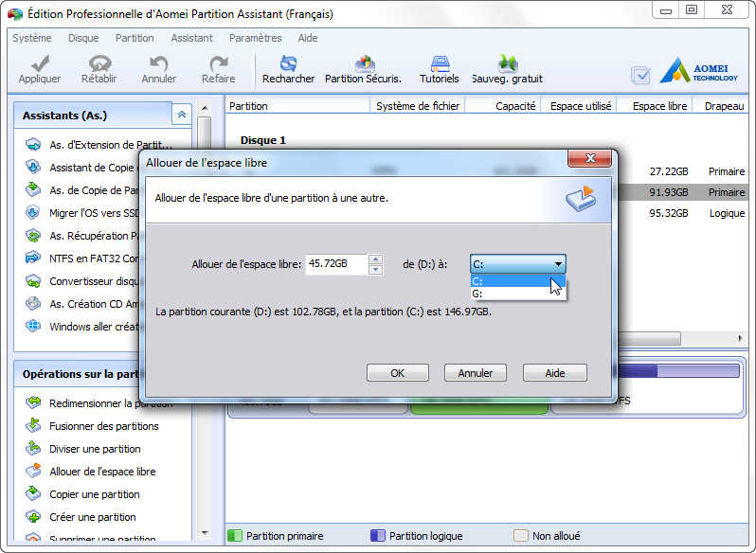Click the Non alloué legend swatch
The height and width of the screenshot is (553, 756).
click(521, 536)
